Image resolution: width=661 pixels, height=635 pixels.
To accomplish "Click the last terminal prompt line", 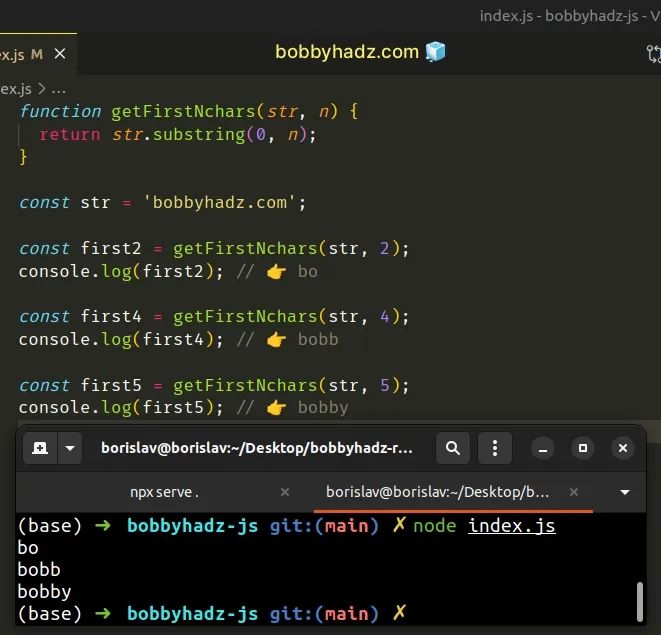I will (x=212, y=614).
